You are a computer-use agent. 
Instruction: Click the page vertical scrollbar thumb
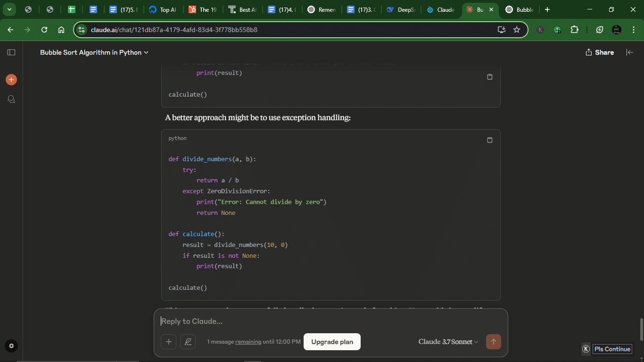pos(641,329)
